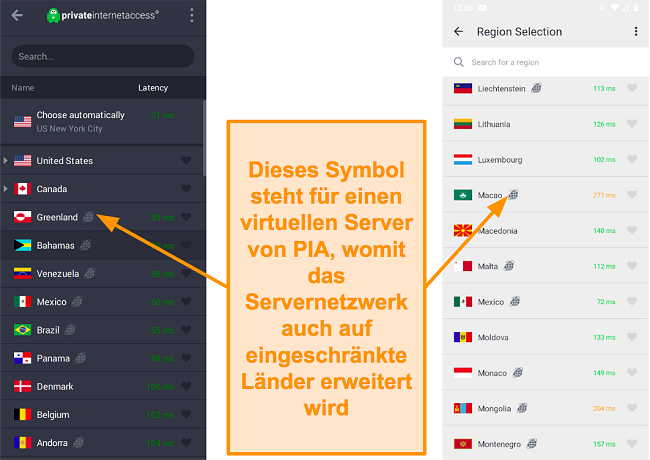Expand the Canada server list
Screen dimensions: 650x460
(6, 189)
